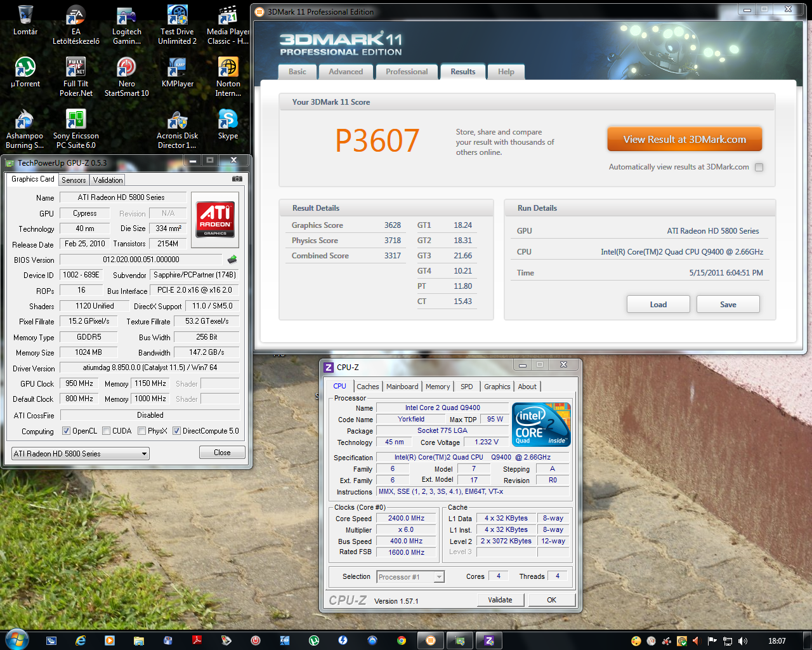Screen dimensions: 812x650
Task: Open the Lomtár recycle bin icon
Action: [x=25, y=21]
